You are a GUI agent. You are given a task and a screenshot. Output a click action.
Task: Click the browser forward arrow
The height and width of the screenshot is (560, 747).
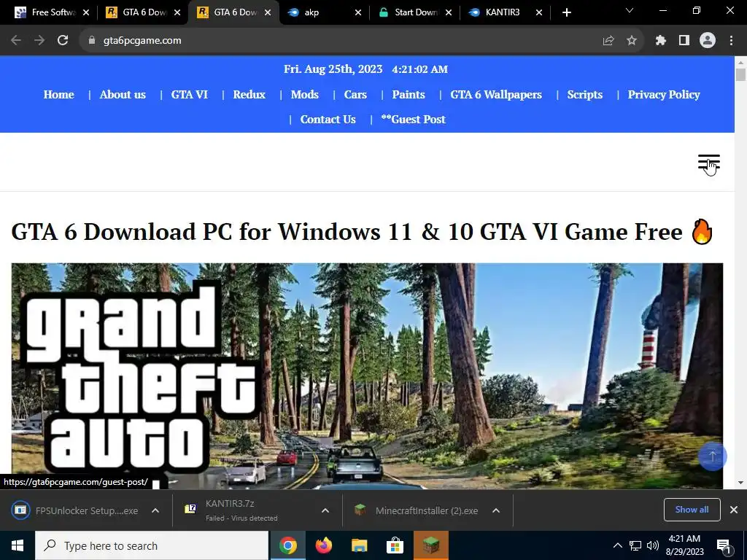point(39,41)
